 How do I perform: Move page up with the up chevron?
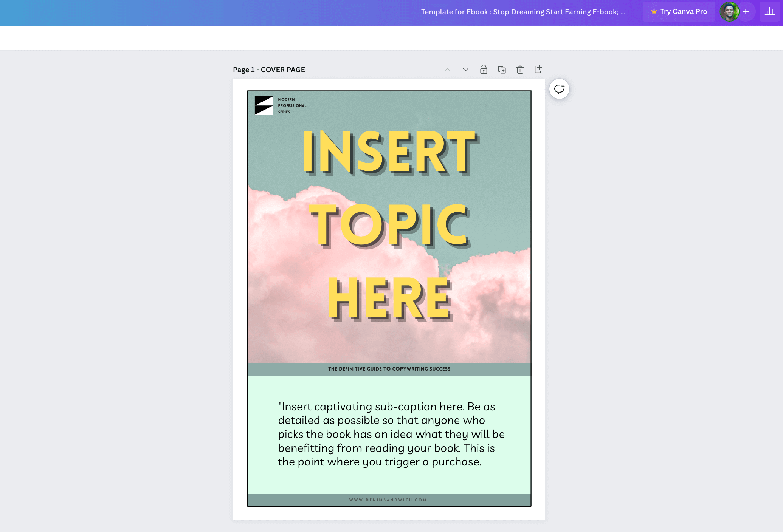(x=447, y=70)
